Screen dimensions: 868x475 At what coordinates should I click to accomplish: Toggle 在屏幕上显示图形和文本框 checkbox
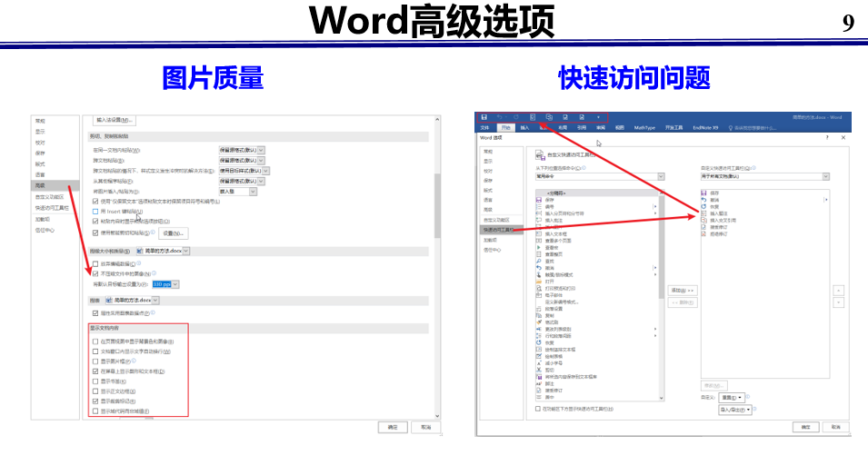tap(95, 371)
